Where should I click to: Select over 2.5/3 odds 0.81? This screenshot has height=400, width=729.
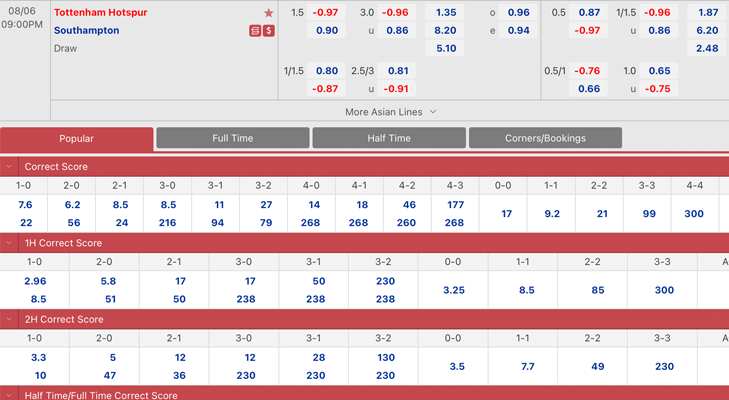pos(397,71)
